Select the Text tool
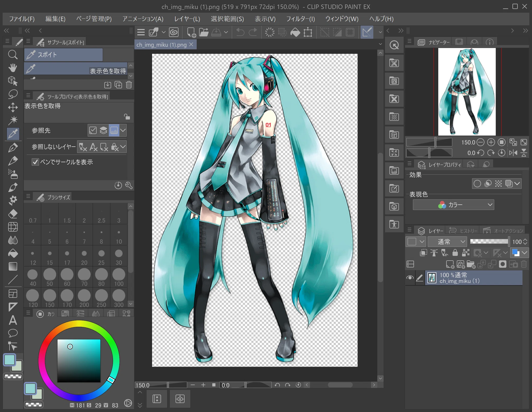The height and width of the screenshot is (412, 532). [13, 320]
